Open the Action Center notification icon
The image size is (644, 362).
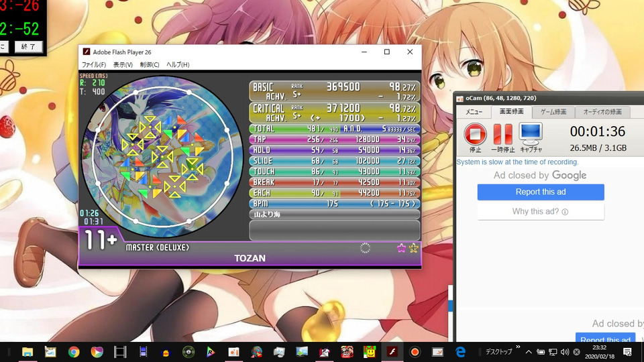pos(627,352)
